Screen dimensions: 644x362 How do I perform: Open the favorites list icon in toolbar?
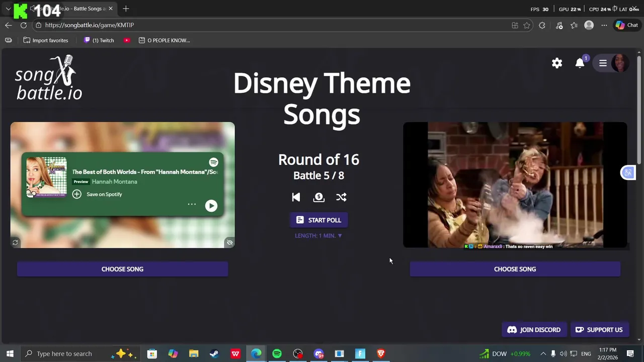tap(574, 25)
